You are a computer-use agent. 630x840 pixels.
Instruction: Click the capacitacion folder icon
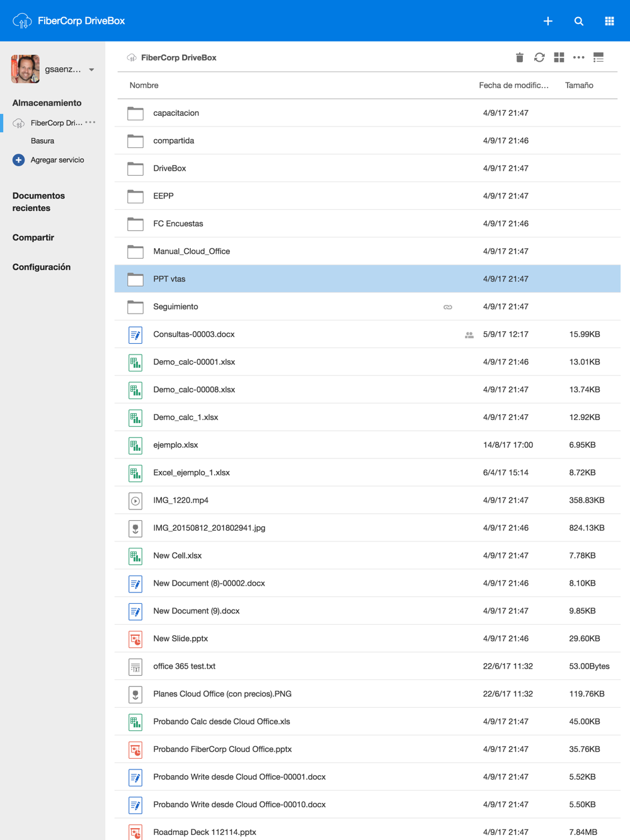[135, 113]
